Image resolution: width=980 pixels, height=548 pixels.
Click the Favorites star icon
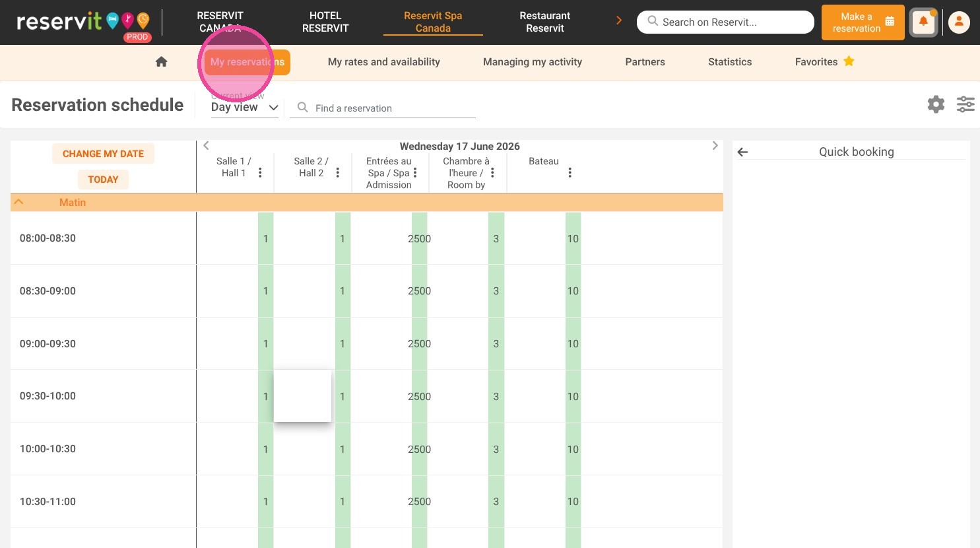click(849, 61)
